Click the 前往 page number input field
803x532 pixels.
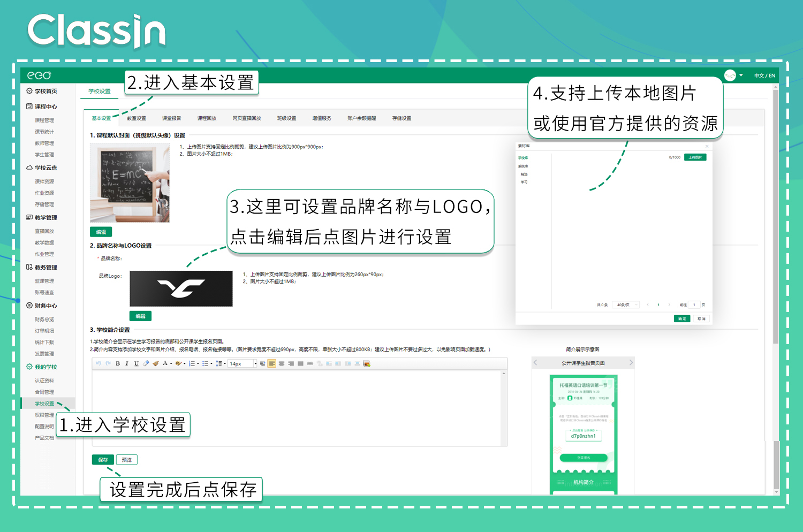[694, 305]
